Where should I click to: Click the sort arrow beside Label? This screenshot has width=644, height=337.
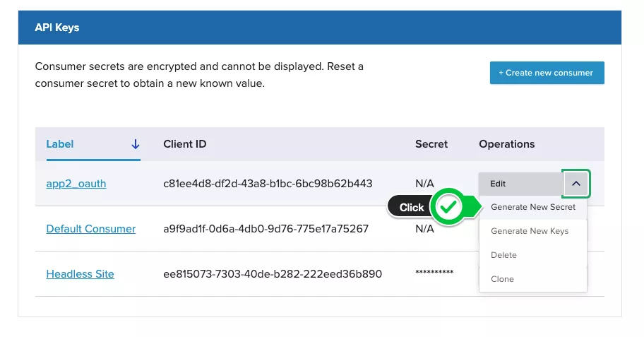pyautogui.click(x=136, y=144)
